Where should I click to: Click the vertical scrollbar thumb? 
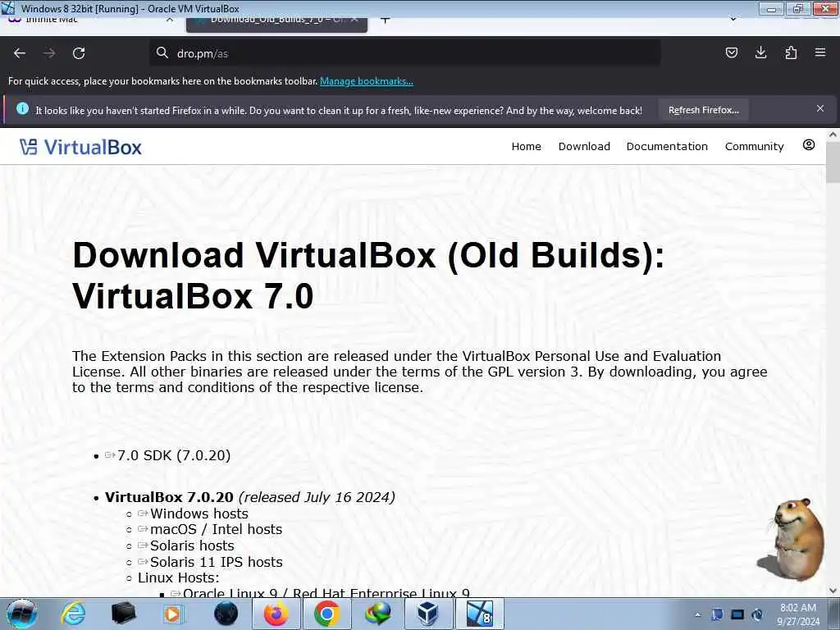point(833,162)
